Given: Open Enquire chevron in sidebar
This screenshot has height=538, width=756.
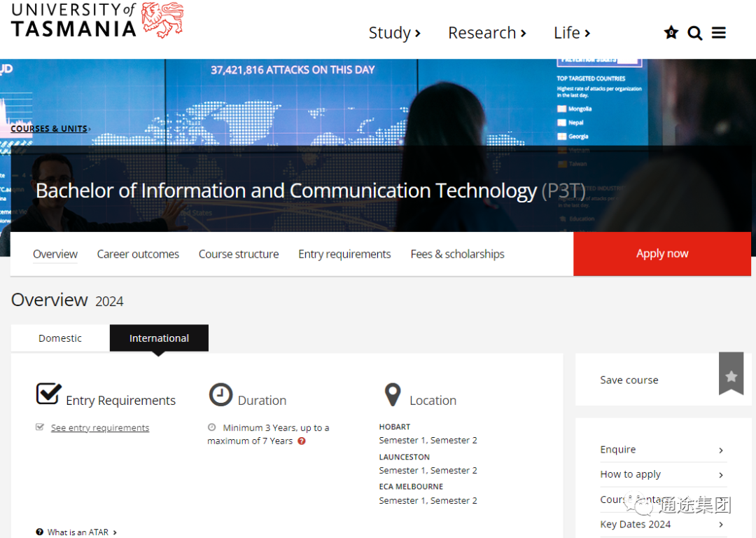Looking at the screenshot, I should 721,450.
